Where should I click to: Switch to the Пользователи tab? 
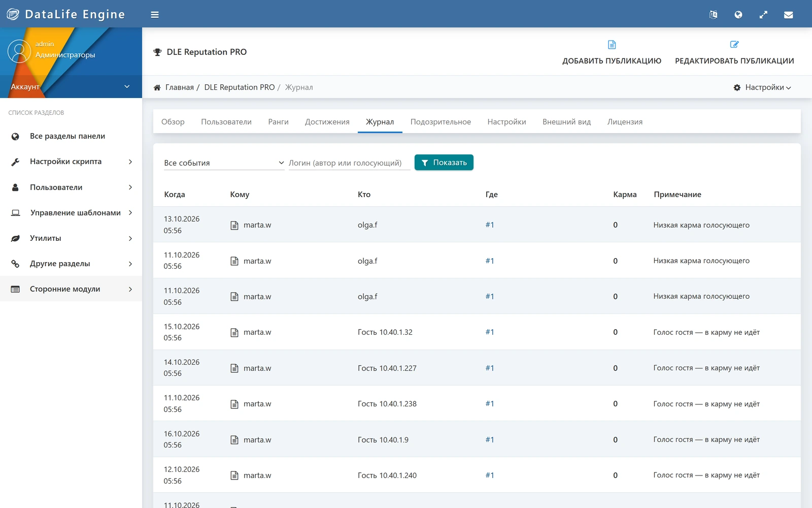coord(226,122)
